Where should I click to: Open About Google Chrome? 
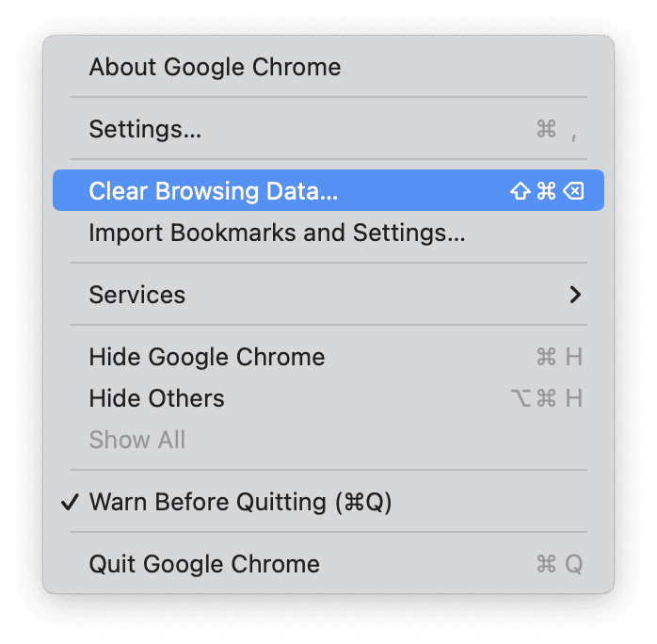(x=215, y=67)
